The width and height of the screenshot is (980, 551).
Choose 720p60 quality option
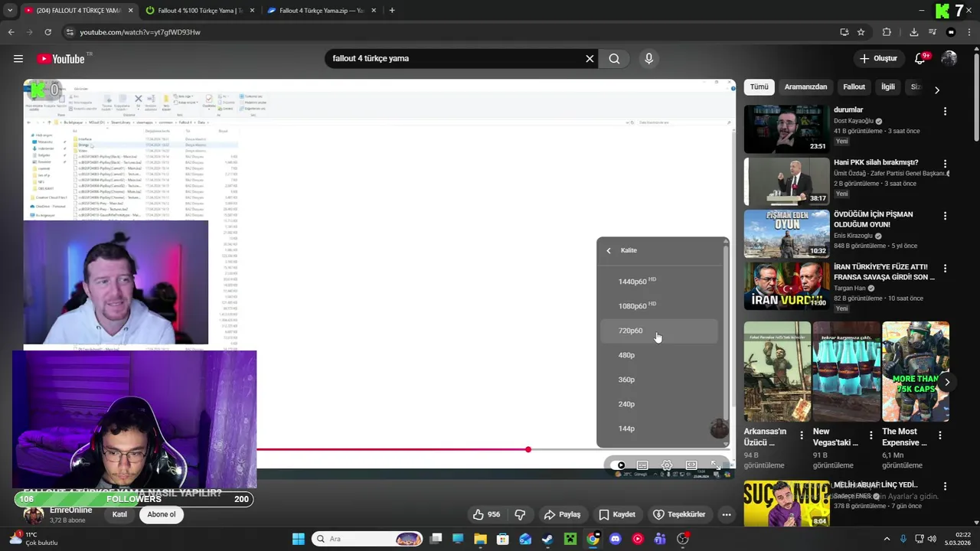[660, 331]
